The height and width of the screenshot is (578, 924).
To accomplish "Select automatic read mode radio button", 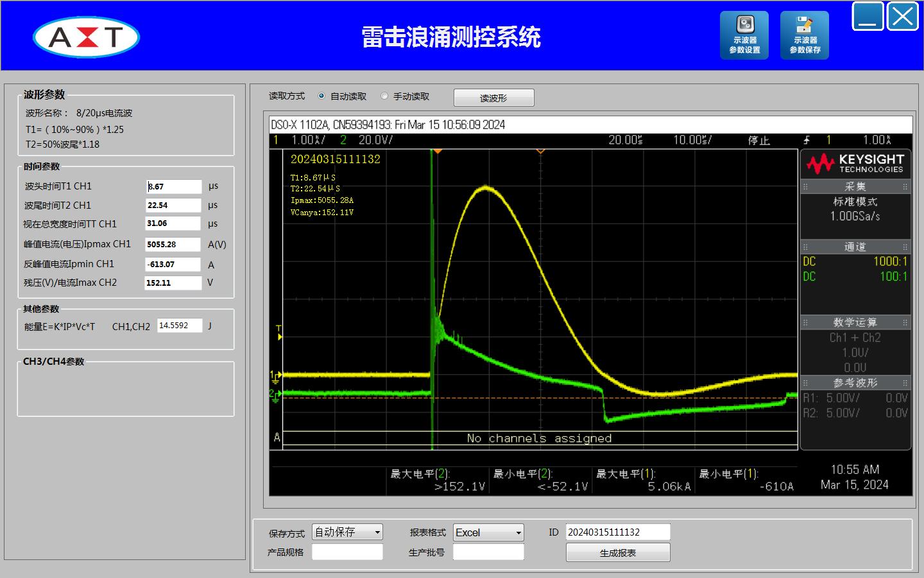I will click(321, 96).
